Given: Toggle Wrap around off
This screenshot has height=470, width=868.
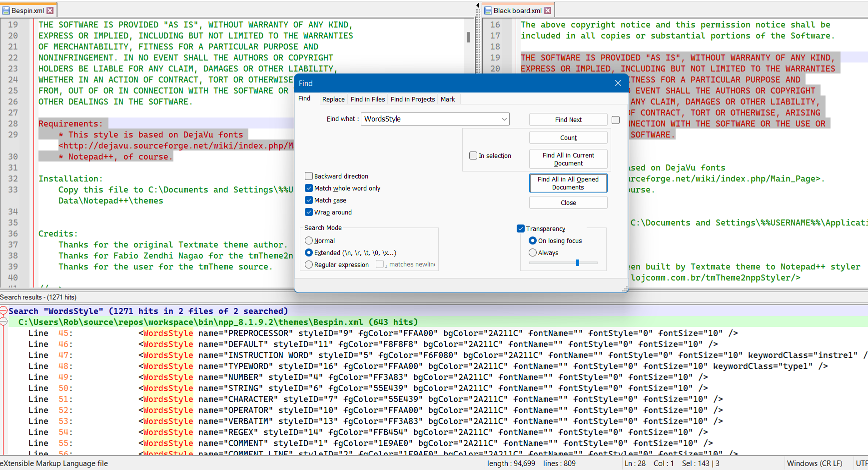Looking at the screenshot, I should coord(309,212).
